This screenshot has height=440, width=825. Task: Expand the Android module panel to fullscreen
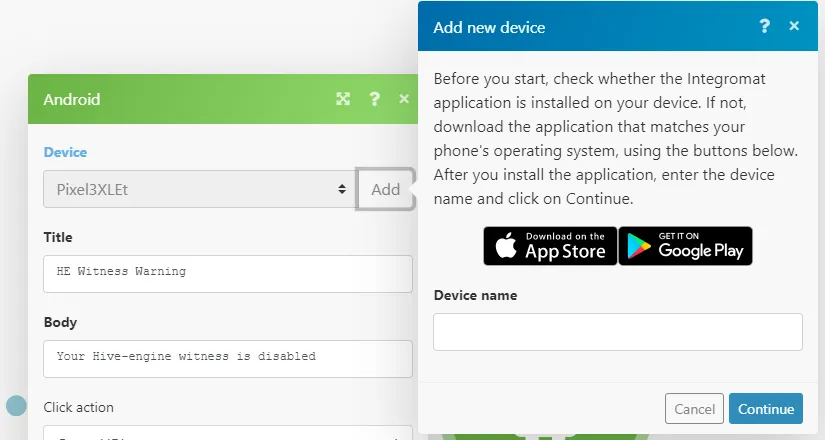[343, 99]
